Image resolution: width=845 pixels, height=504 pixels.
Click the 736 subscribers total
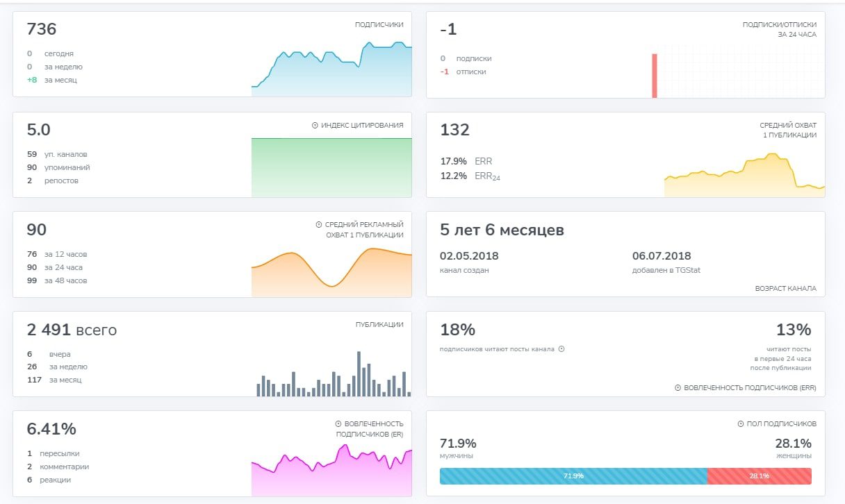[x=42, y=30]
